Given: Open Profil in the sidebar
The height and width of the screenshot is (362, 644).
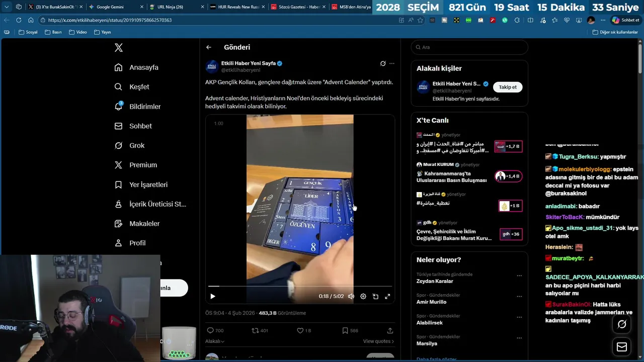Looking at the screenshot, I should coord(130,243).
